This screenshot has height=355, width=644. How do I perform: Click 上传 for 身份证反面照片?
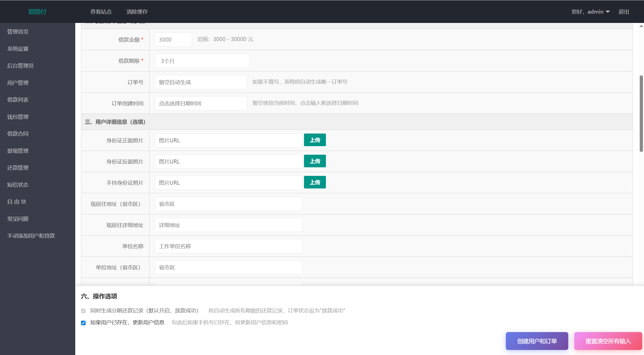click(x=315, y=161)
